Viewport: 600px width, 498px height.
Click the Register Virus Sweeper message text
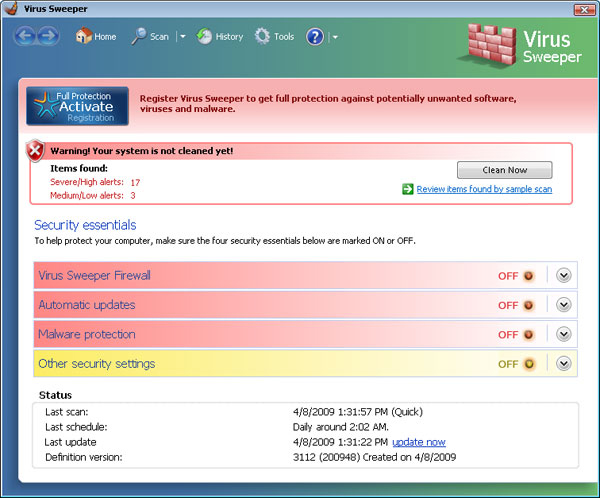(328, 104)
